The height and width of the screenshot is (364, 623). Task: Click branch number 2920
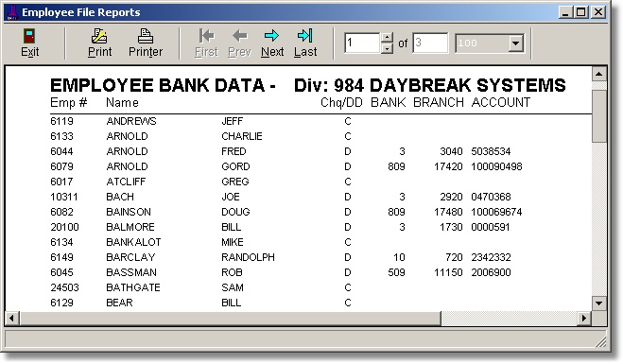pyautogui.click(x=451, y=197)
